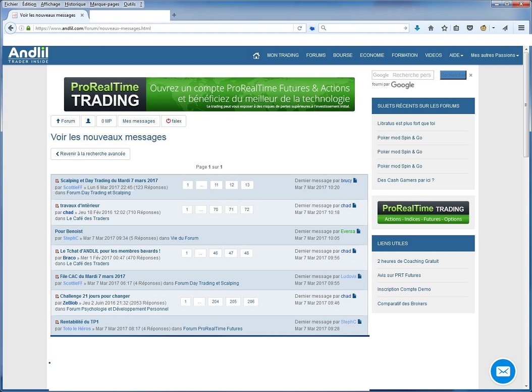Click Mes messages button
The image size is (532, 392).
pyautogui.click(x=139, y=121)
